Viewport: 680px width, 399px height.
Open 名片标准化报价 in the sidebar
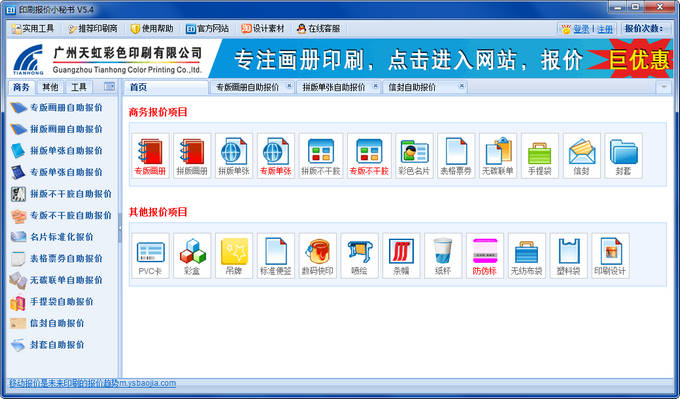point(52,237)
